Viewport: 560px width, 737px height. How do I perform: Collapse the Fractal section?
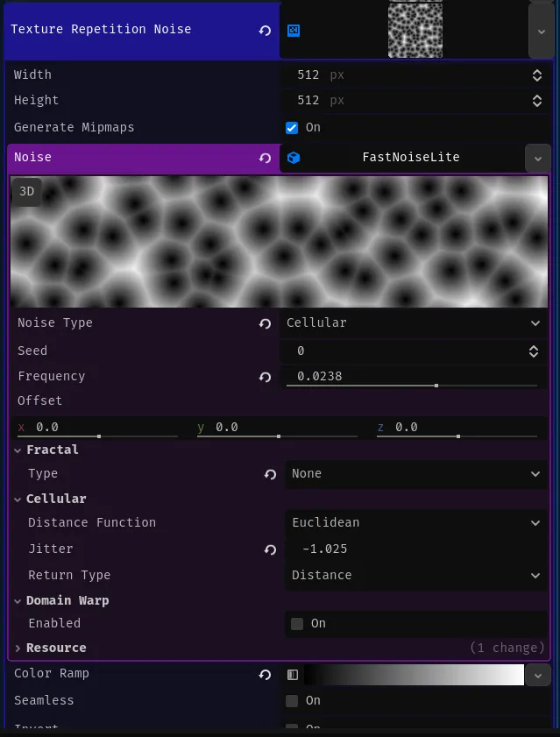[18, 450]
